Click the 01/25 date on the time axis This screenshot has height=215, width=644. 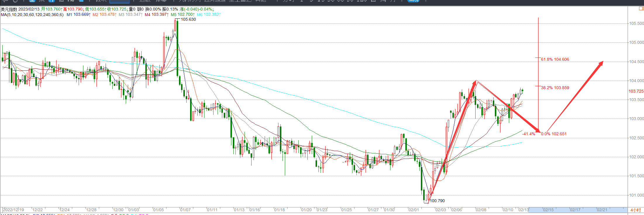click(347, 210)
